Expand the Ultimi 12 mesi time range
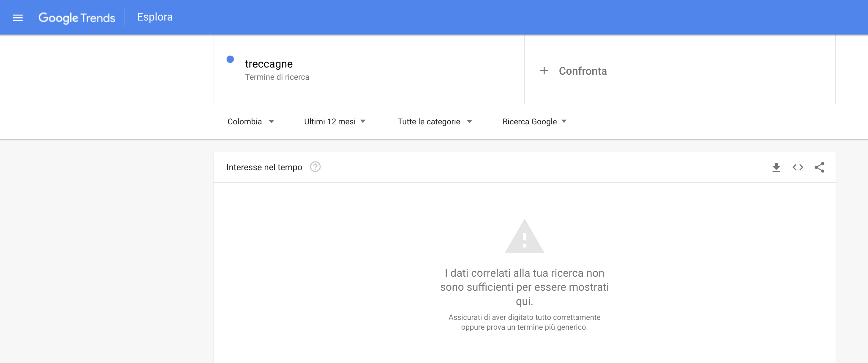This screenshot has height=363, width=868. tap(334, 121)
